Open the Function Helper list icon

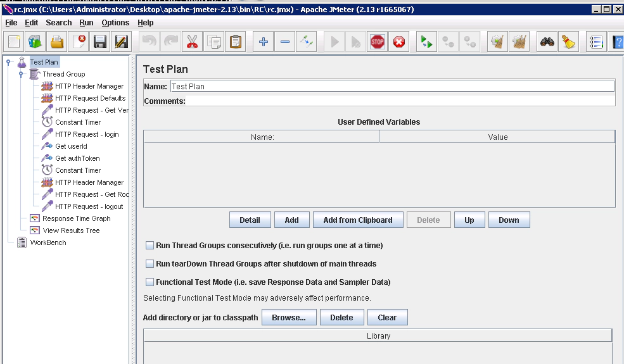[597, 41]
